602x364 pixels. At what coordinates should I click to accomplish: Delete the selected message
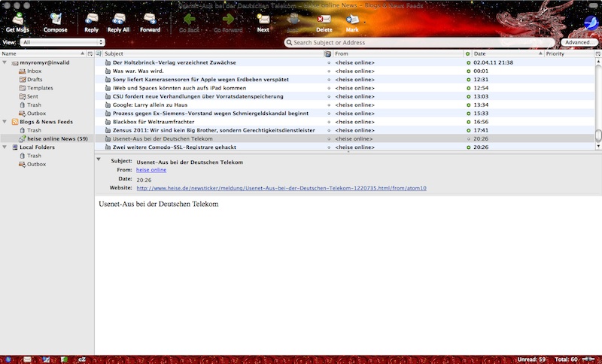[x=324, y=22]
